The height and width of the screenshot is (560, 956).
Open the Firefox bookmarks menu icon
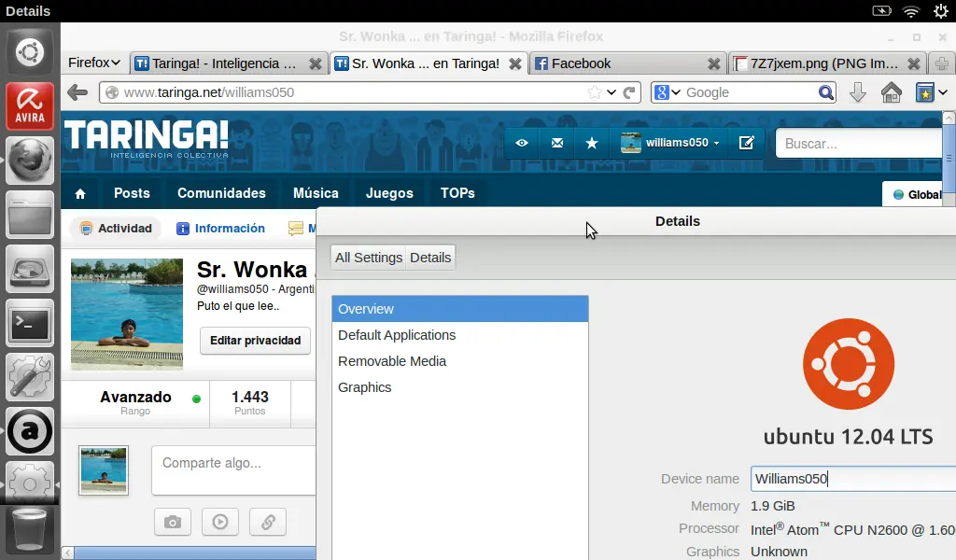[x=925, y=92]
